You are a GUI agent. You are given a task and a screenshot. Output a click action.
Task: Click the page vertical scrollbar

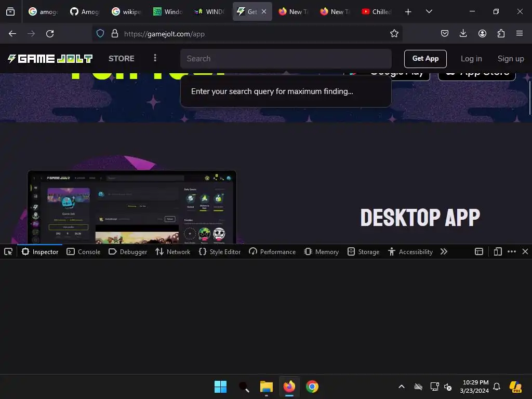coord(529,98)
